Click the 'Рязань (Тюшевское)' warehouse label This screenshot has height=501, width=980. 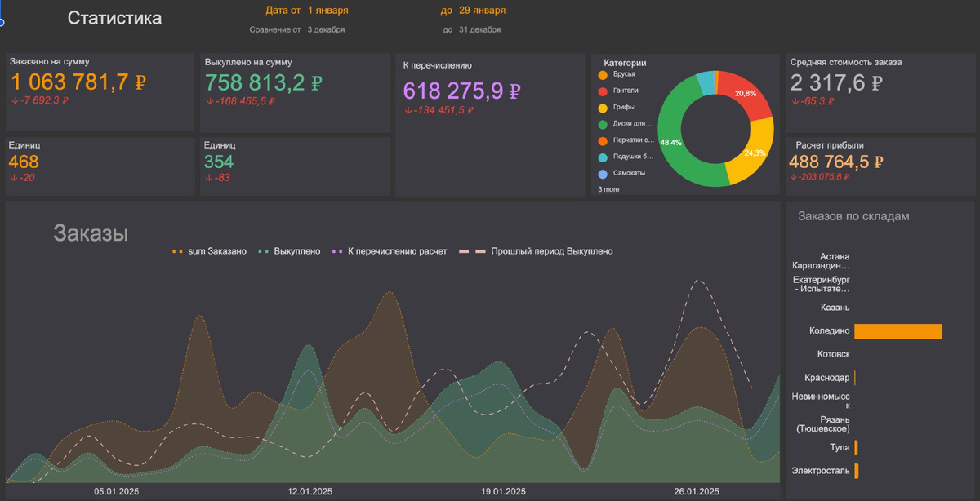coord(823,424)
